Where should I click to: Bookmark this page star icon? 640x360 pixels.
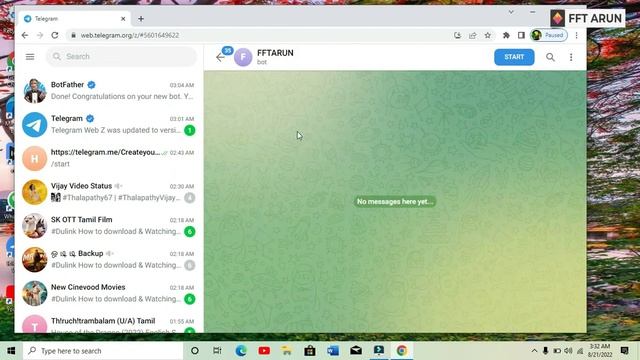tap(488, 36)
